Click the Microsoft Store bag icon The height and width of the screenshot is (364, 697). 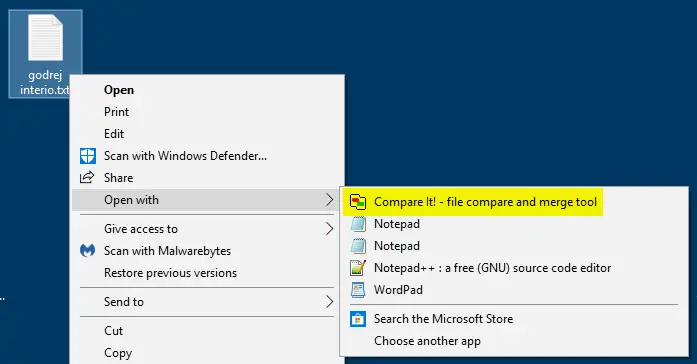pos(358,319)
